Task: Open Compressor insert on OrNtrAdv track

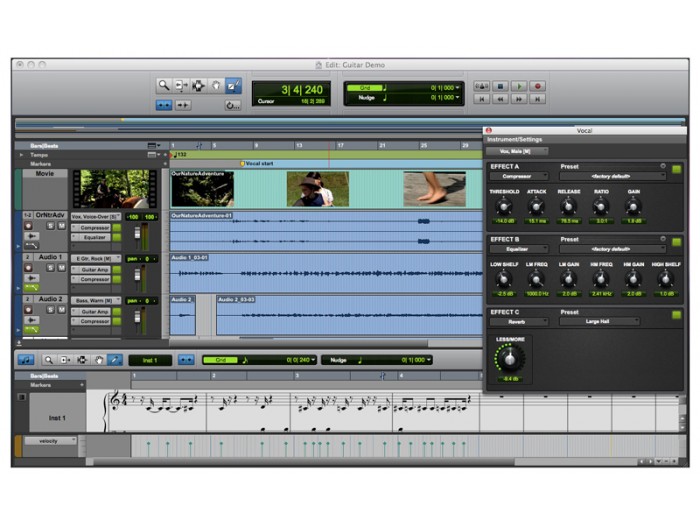Action: pyautogui.click(x=91, y=228)
